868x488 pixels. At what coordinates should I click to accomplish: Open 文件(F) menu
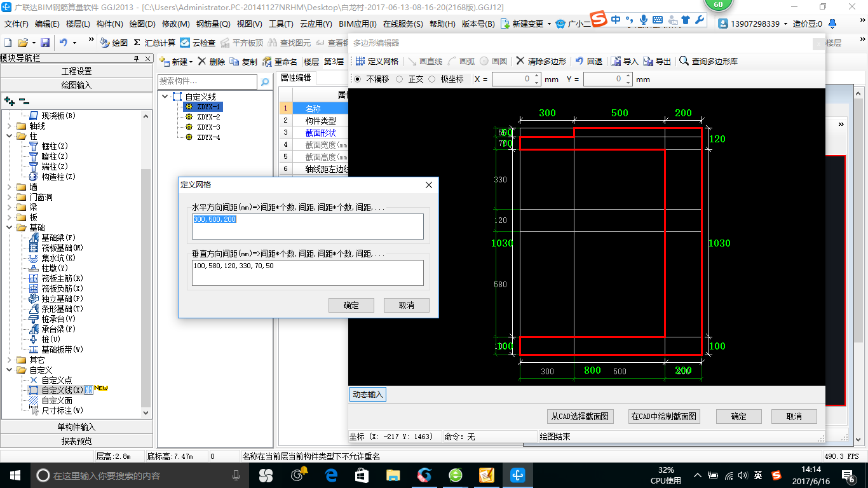17,24
